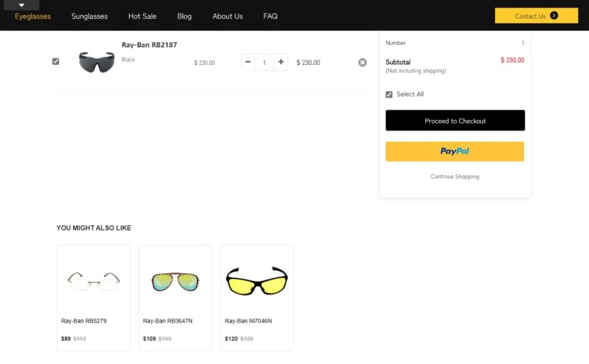
Task: Open the Eyeglasses menu
Action: 33,16
